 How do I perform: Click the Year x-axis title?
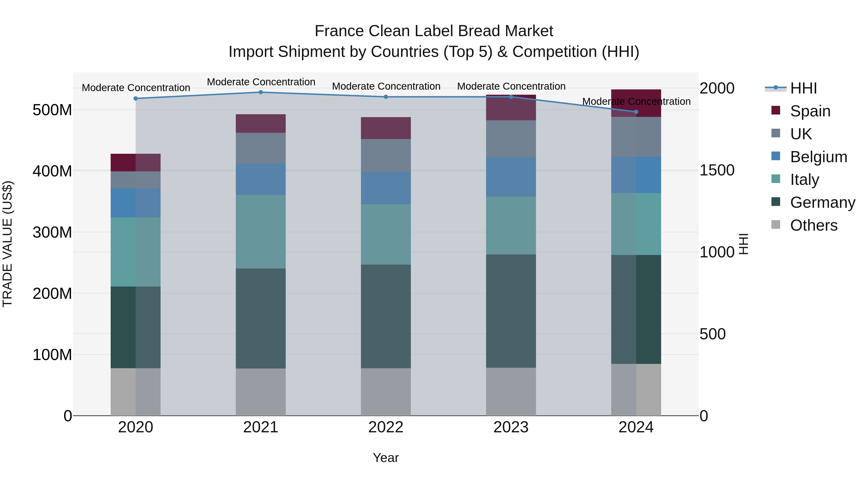[x=386, y=458]
